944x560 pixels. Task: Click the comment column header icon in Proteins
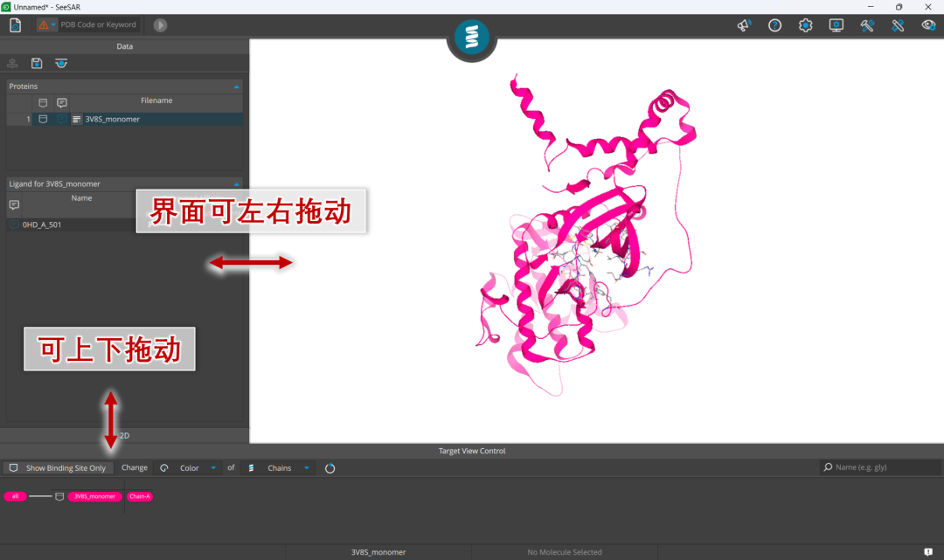61,103
